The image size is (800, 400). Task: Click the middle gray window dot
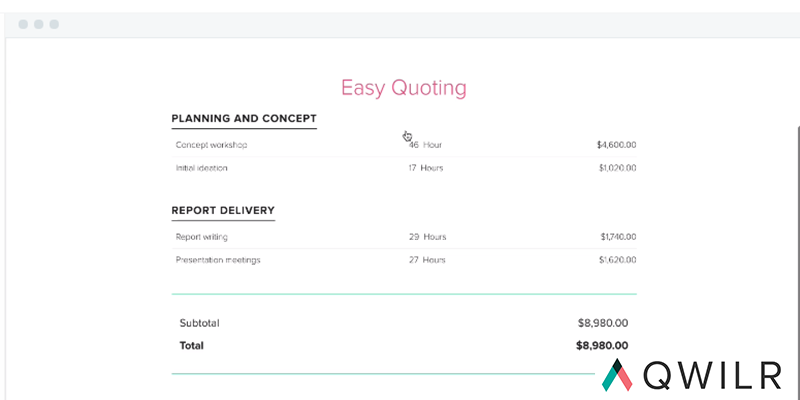[39, 24]
